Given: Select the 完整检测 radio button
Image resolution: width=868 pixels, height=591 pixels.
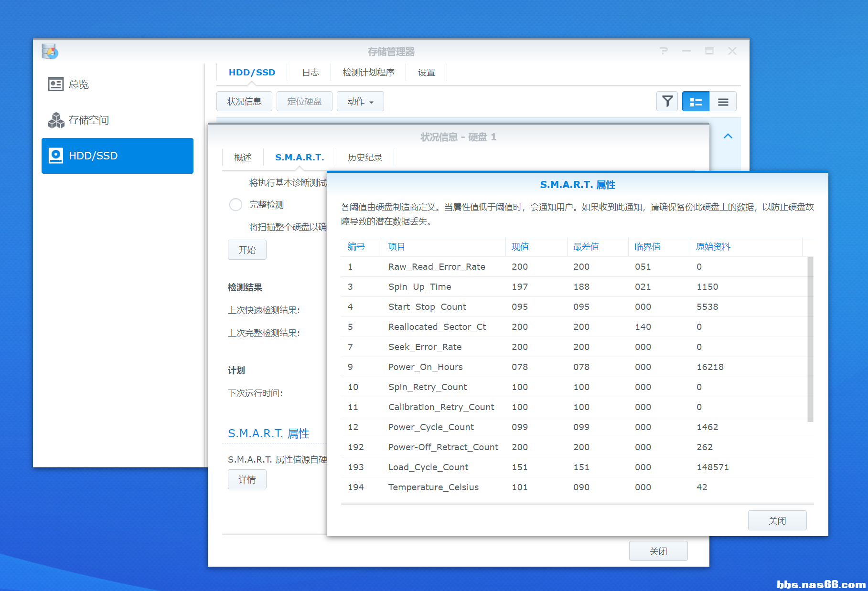Looking at the screenshot, I should [236, 205].
